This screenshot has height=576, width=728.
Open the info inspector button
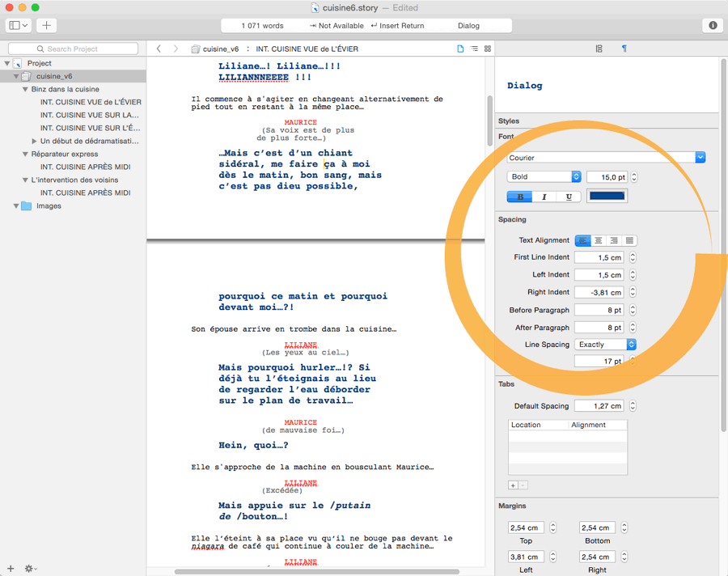pos(713,26)
